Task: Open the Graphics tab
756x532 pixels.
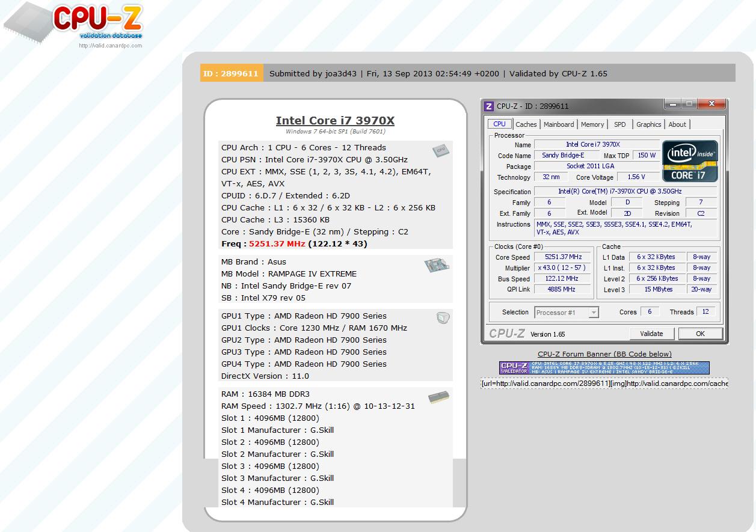Action: point(649,124)
